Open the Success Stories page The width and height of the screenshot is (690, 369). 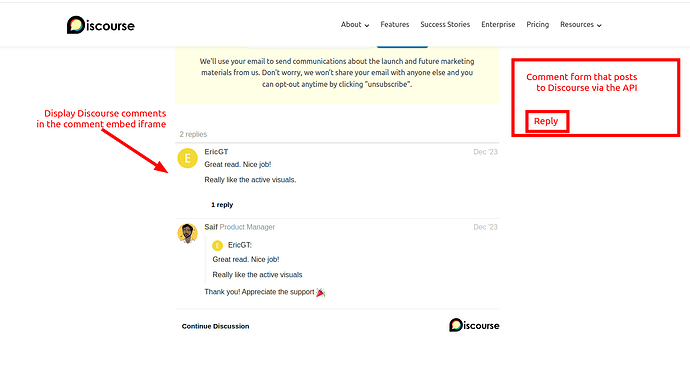pyautogui.click(x=445, y=25)
